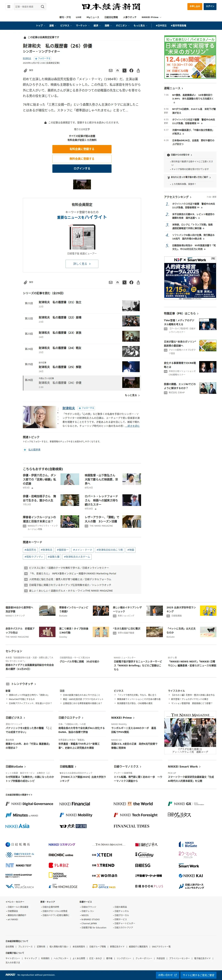Image resolution: width=222 pixels, height=980 pixels.
Task: Open thumbnail for 私の履歴書（21）独立
Action: [x=131, y=305]
